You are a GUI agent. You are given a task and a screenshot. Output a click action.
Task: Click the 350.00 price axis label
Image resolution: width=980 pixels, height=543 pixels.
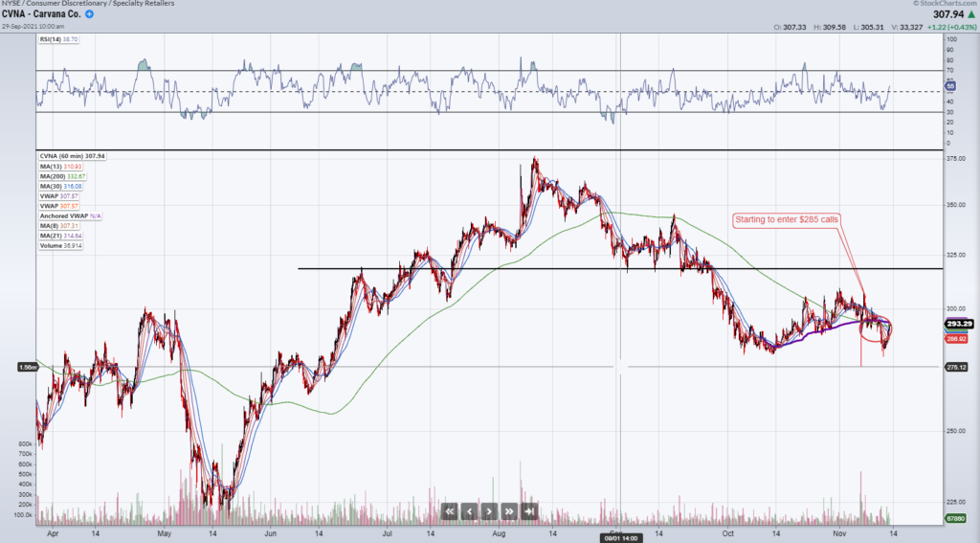click(x=955, y=205)
